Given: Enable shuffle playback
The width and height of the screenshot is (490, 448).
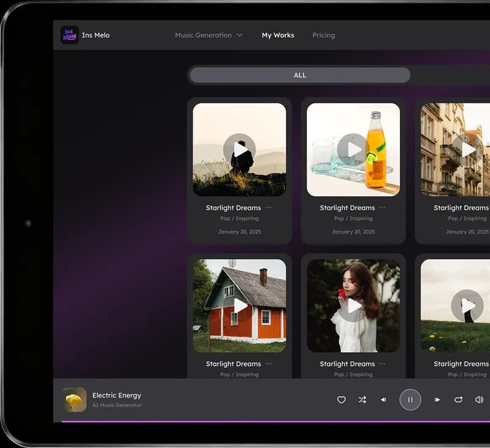Looking at the screenshot, I should pos(362,400).
